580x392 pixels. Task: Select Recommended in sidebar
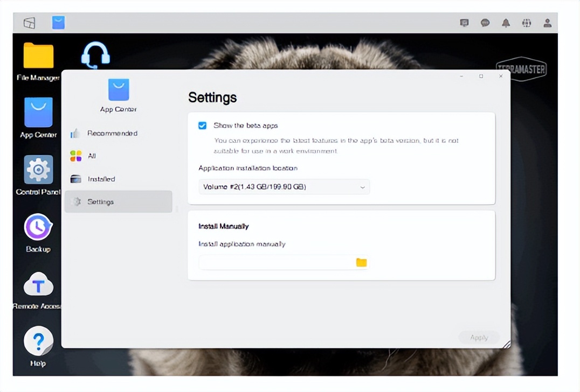tap(112, 133)
